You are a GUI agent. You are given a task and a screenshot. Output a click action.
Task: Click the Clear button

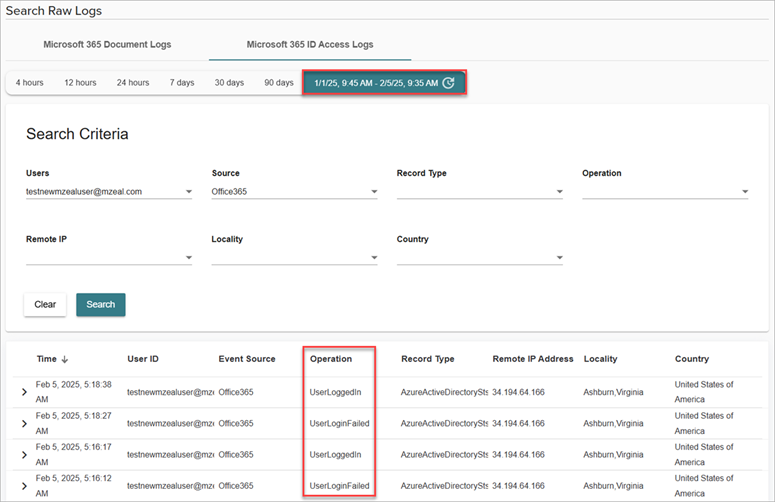coord(45,304)
